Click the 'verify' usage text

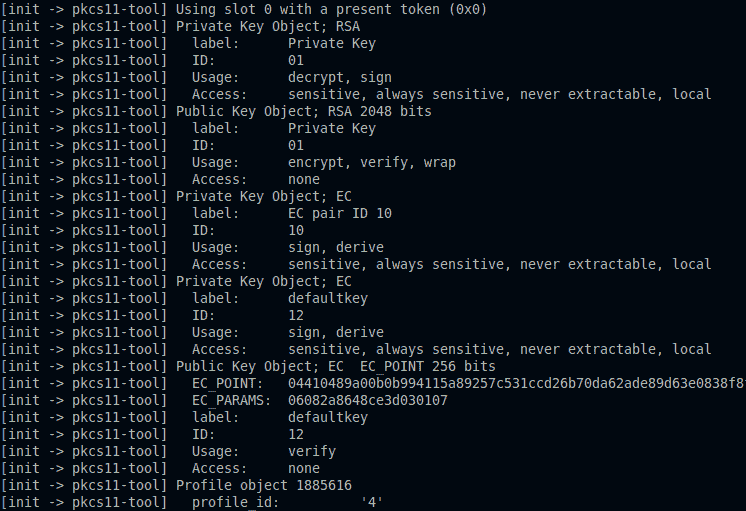(x=312, y=451)
